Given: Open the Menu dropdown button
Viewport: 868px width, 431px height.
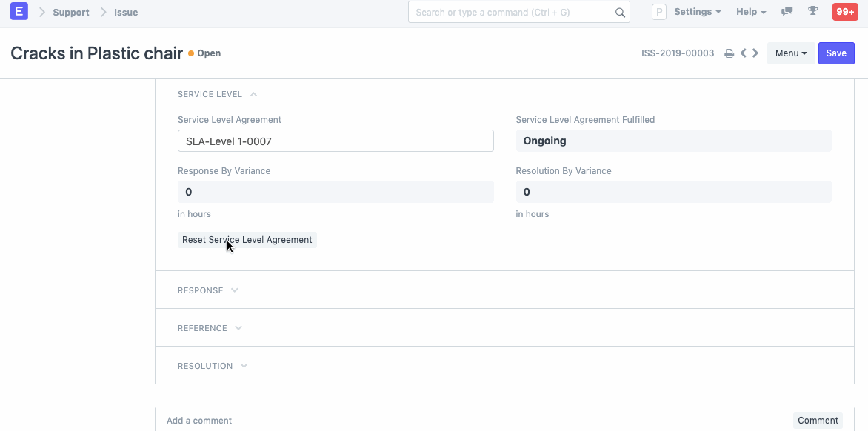Looking at the screenshot, I should 790,53.
